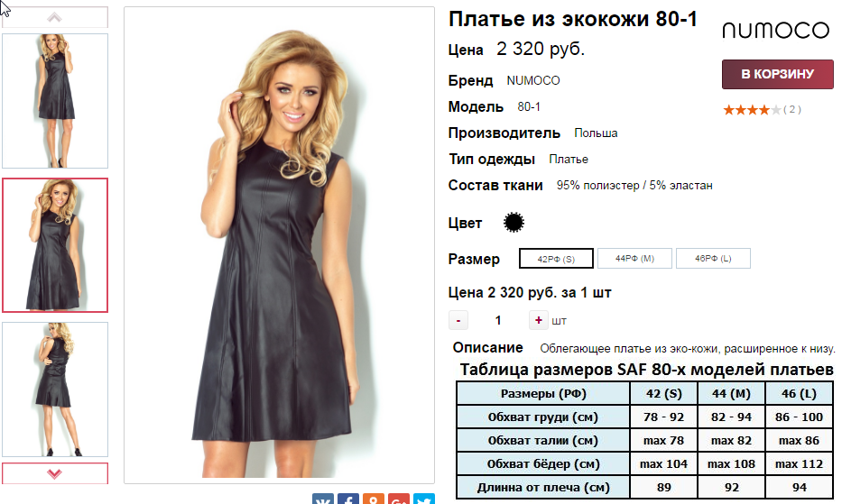Choose size 44РФ (M)

(x=634, y=258)
